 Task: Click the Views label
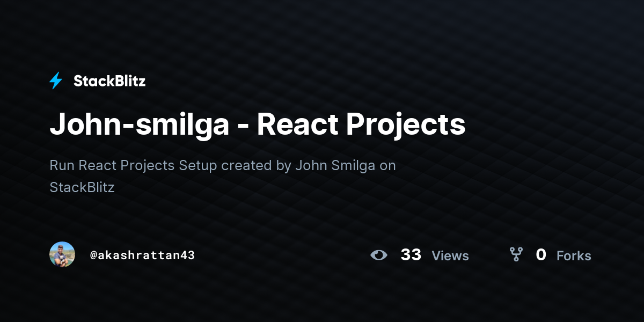[450, 256]
